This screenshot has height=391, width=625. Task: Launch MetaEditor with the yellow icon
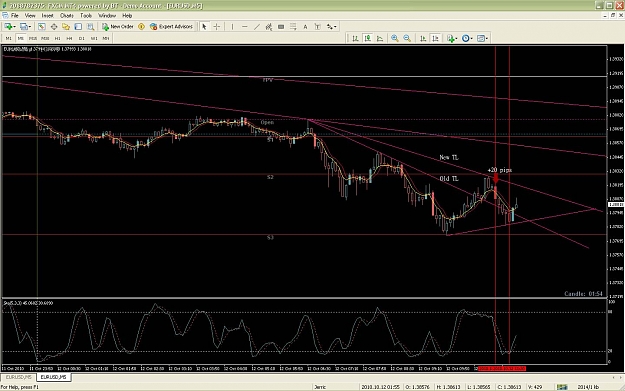point(142,27)
